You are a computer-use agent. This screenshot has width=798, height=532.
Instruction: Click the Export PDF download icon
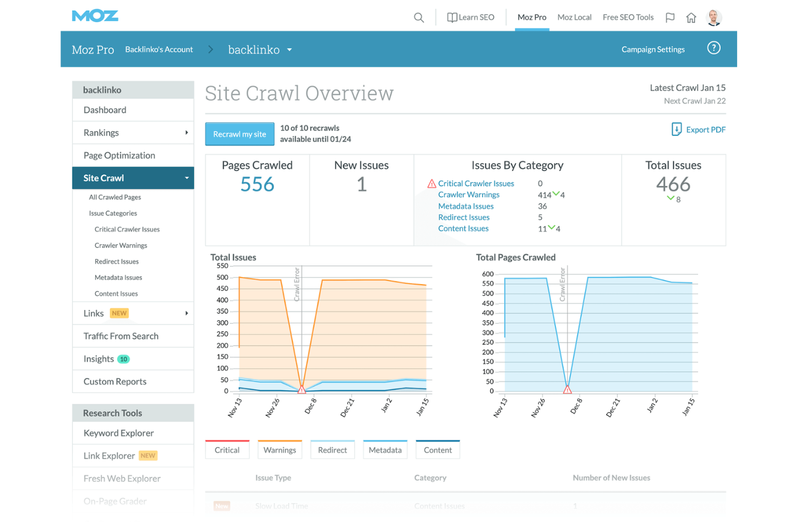(x=676, y=129)
